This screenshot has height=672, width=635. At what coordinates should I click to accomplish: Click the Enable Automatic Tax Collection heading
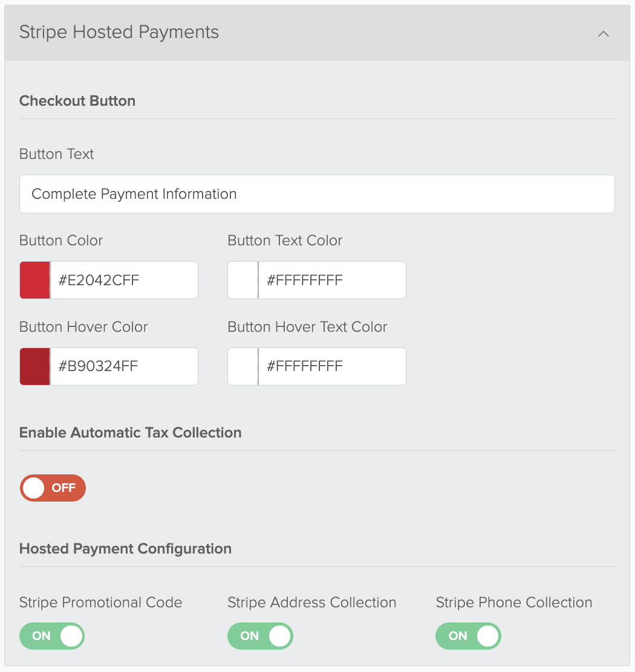(x=131, y=433)
